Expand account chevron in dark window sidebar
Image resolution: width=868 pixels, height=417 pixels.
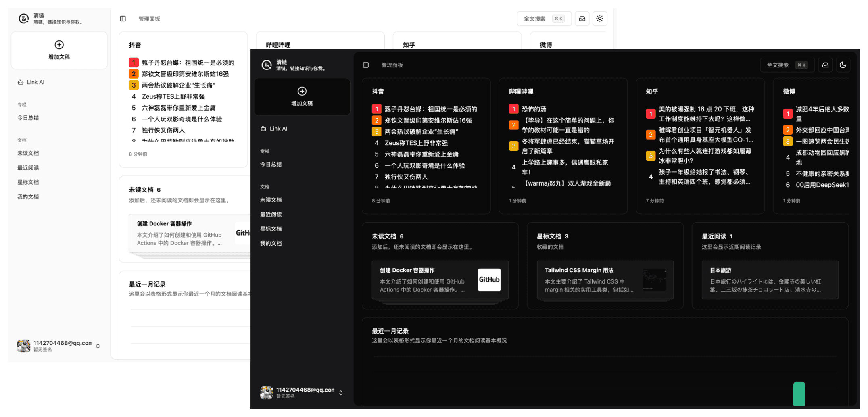pyautogui.click(x=341, y=393)
